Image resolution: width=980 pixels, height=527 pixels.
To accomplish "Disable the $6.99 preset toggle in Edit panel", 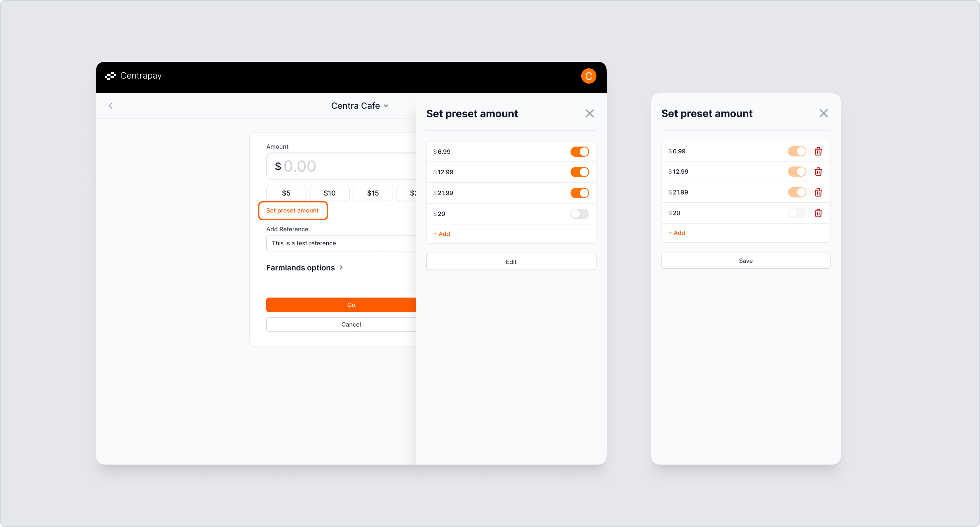I will click(580, 151).
